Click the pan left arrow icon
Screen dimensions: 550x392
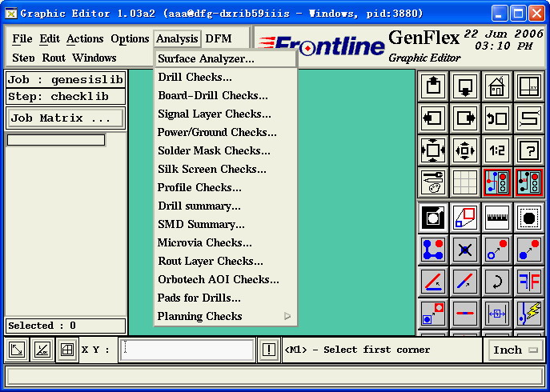pos(433,118)
